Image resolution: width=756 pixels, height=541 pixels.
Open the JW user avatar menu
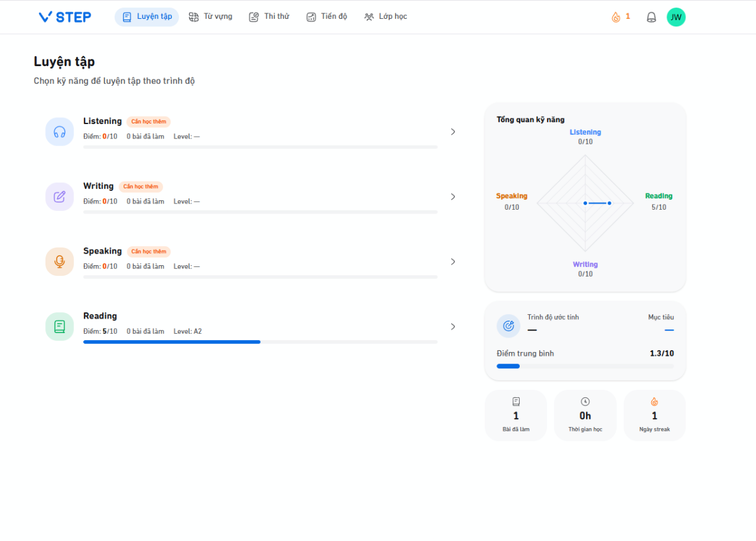pos(676,17)
